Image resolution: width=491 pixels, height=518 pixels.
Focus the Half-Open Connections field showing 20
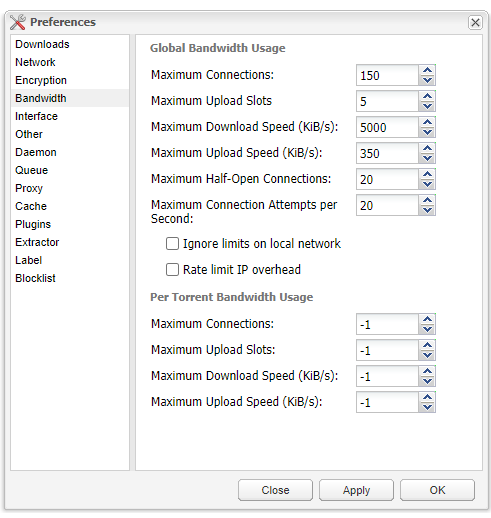coord(387,179)
